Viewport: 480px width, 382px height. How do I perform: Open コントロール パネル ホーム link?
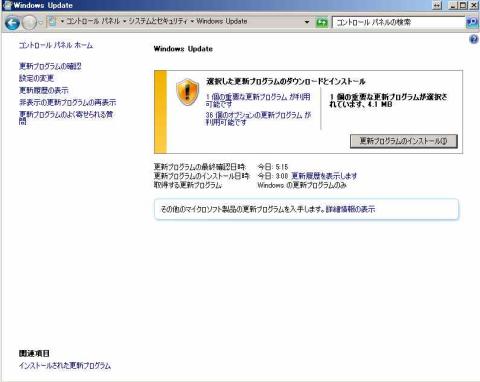[x=56, y=45]
